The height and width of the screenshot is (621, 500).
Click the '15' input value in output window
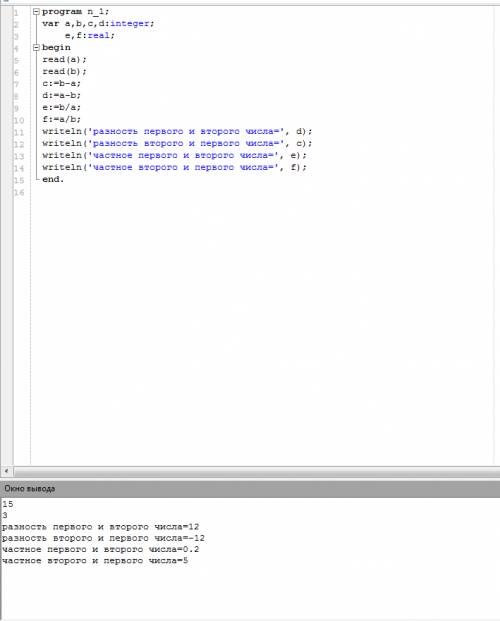click(8, 504)
